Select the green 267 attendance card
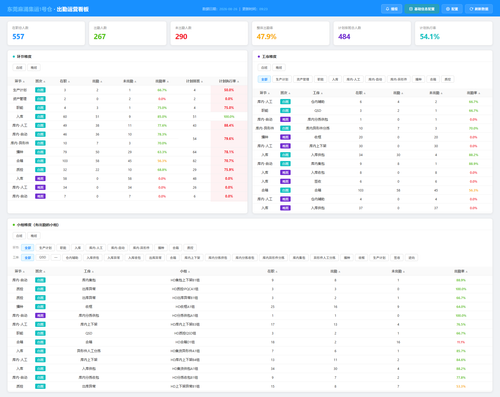 tap(128, 33)
